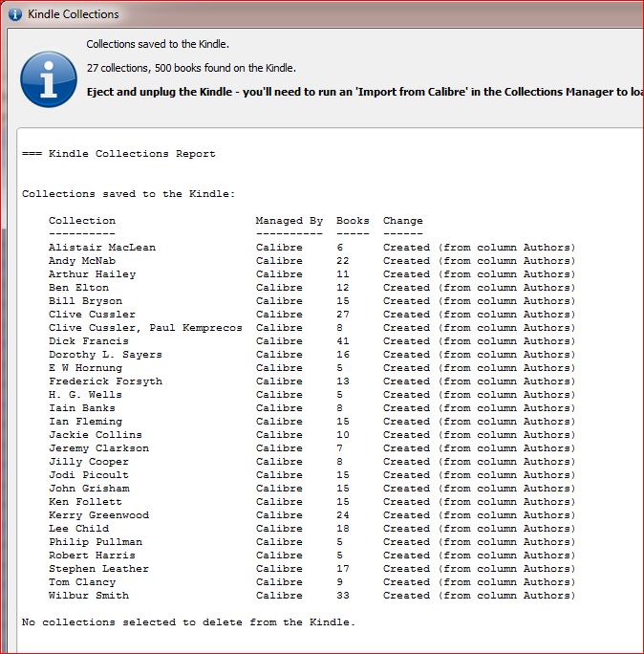This screenshot has width=644, height=654.
Task: Click 'Calibre' in the Alistair MacLean row
Action: pos(279,248)
